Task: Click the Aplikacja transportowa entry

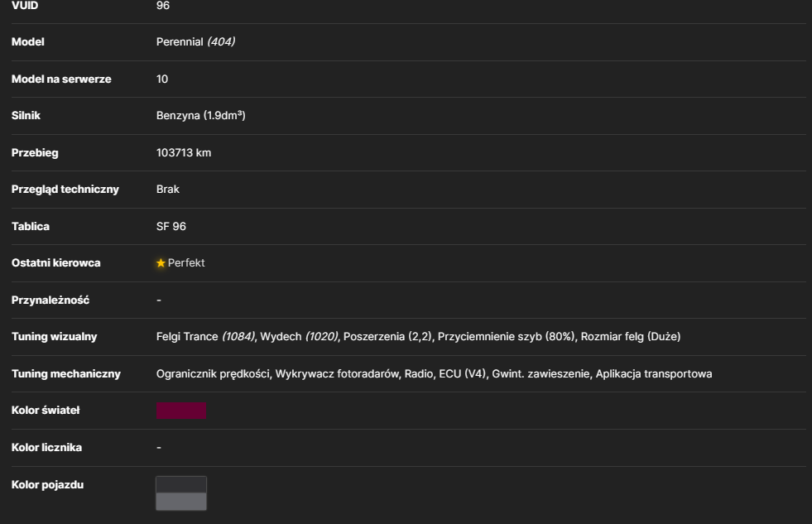Action: pos(654,374)
